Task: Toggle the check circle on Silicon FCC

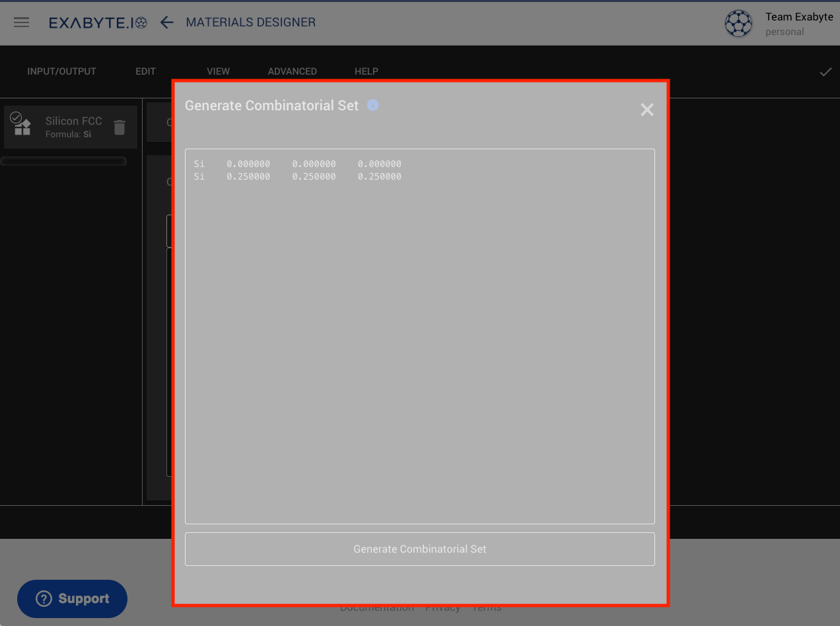Action: coord(17,118)
